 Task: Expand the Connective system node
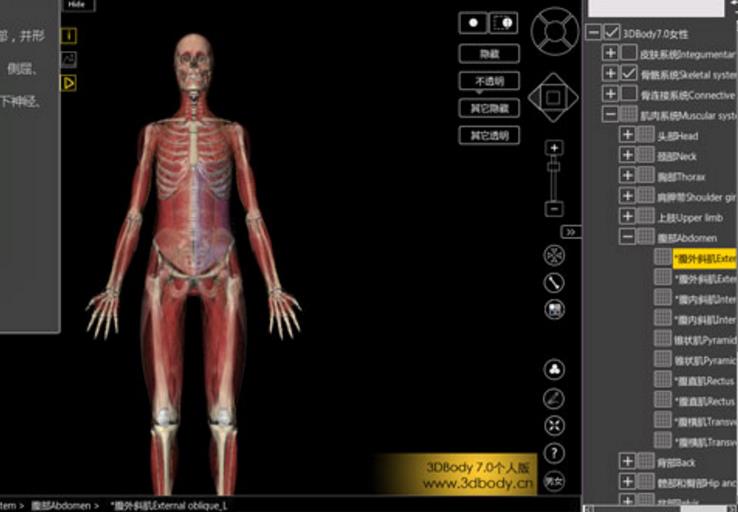click(x=610, y=94)
